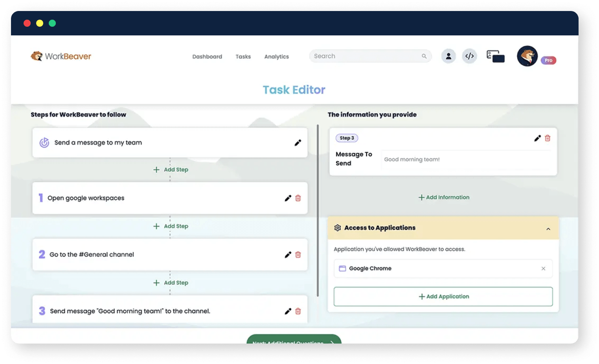The height and width of the screenshot is (364, 599).
Task: Collapse the Access to Applications section
Action: point(548,229)
